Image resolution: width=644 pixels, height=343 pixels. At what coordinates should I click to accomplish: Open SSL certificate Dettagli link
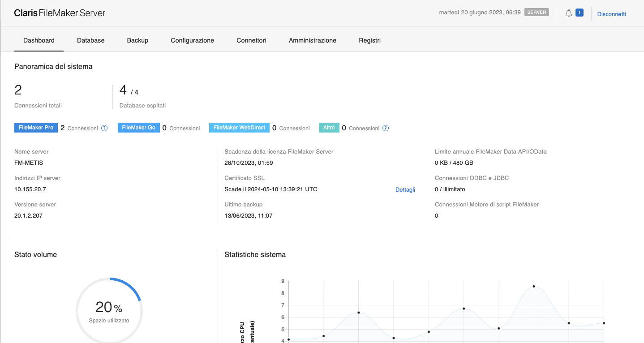pyautogui.click(x=405, y=190)
